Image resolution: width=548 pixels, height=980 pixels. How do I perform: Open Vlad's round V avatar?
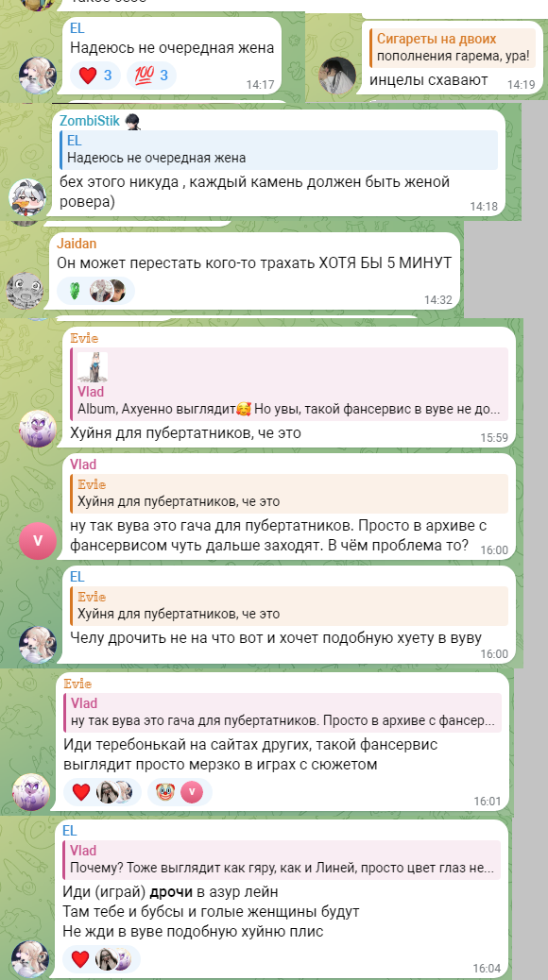tap(38, 540)
